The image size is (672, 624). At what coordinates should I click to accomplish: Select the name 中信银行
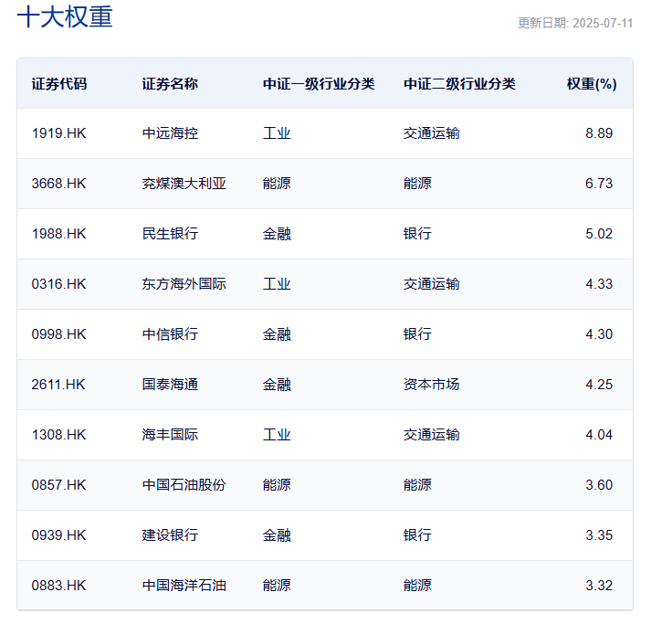coord(170,334)
